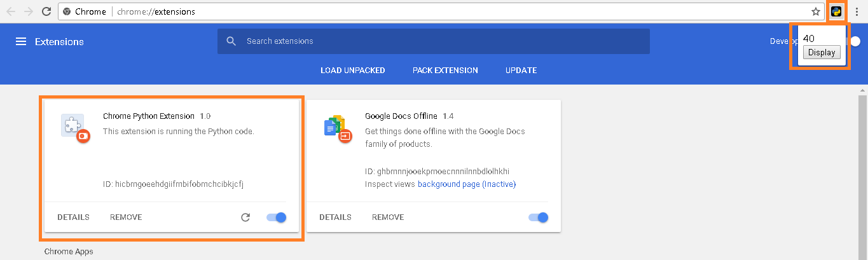
Task: Click the Search extensions field
Action: click(439, 41)
